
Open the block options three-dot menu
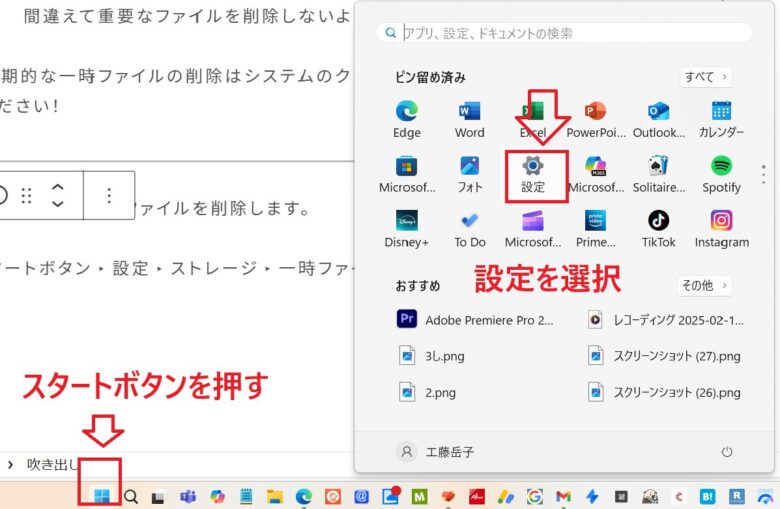[109, 195]
